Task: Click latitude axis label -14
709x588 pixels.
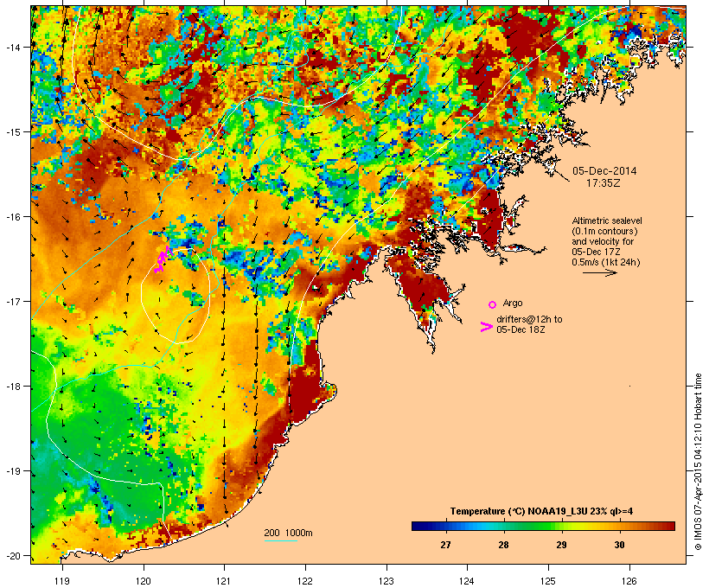Action: coord(12,47)
